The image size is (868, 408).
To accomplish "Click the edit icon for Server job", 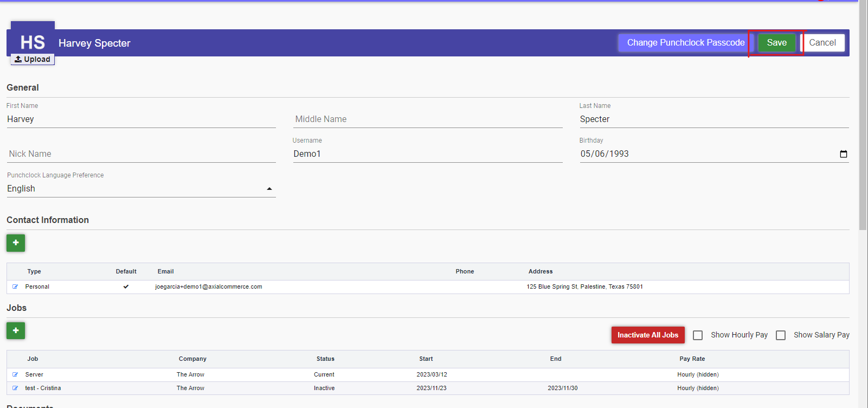I will point(15,374).
